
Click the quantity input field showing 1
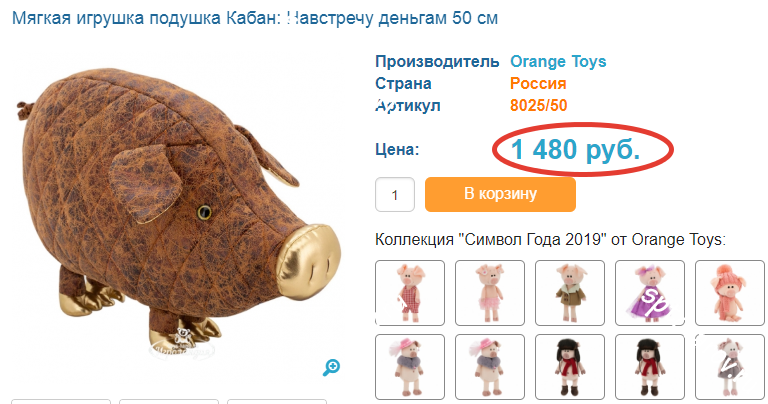coord(395,195)
